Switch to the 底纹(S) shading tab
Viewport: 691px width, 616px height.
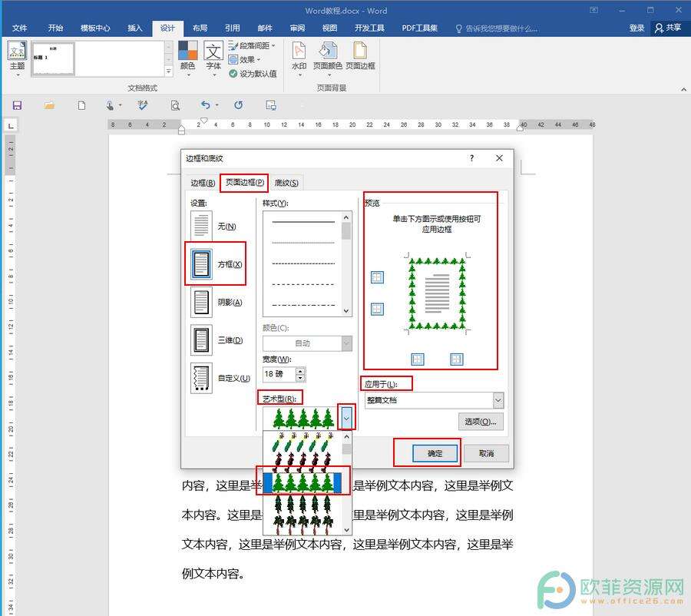pos(286,183)
